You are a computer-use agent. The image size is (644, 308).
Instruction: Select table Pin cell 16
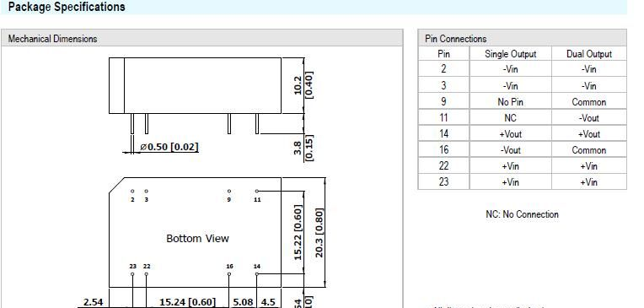[443, 149]
